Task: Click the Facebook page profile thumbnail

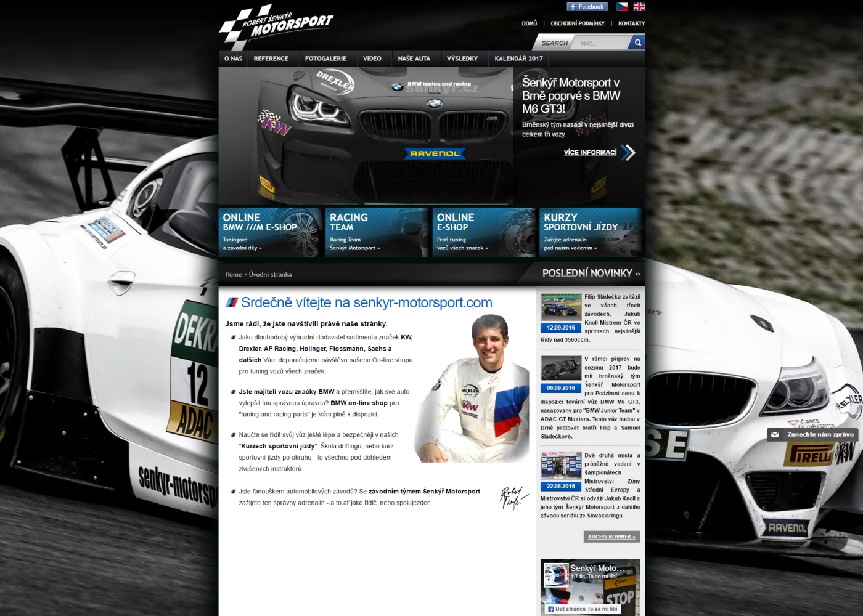Action: tap(555, 575)
